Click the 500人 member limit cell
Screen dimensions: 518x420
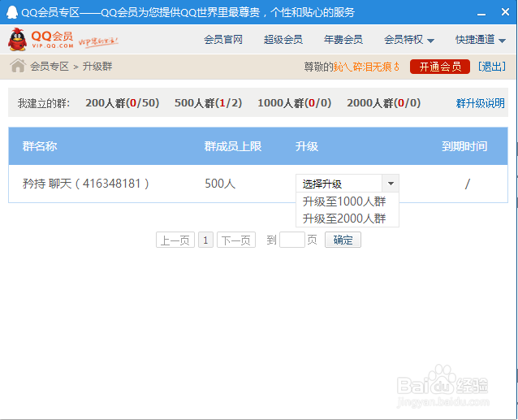220,184
